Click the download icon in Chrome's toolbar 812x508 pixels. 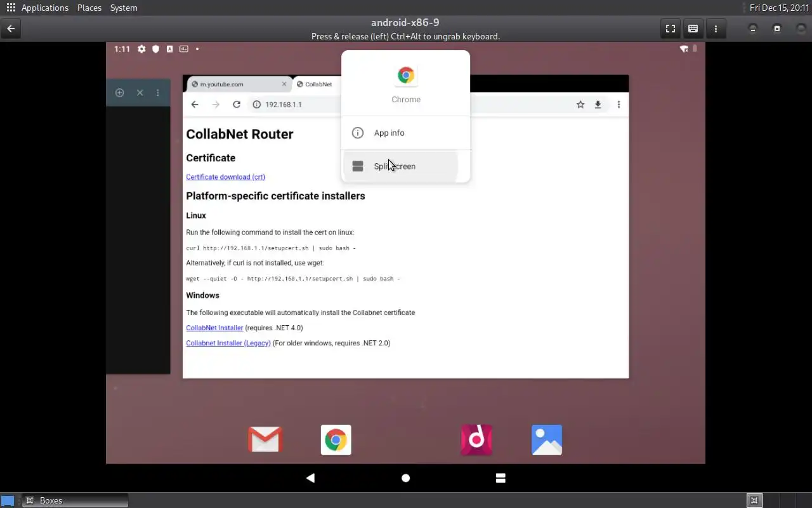click(x=598, y=105)
